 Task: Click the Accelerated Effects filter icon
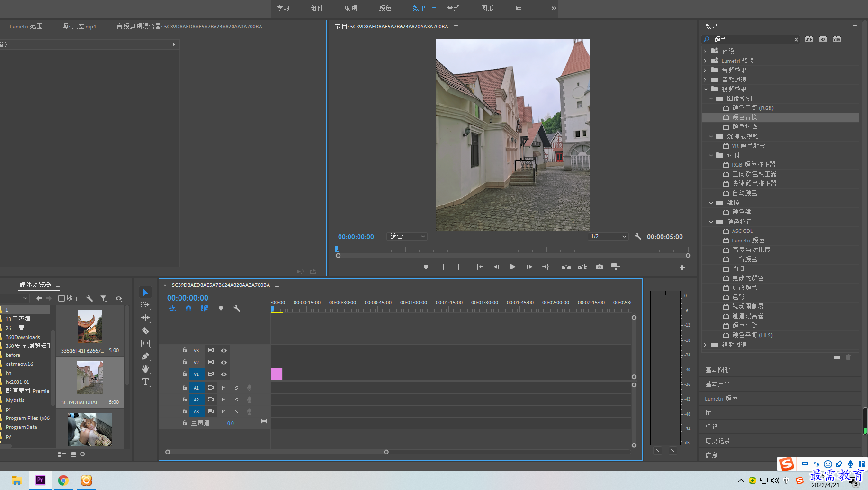coord(809,39)
